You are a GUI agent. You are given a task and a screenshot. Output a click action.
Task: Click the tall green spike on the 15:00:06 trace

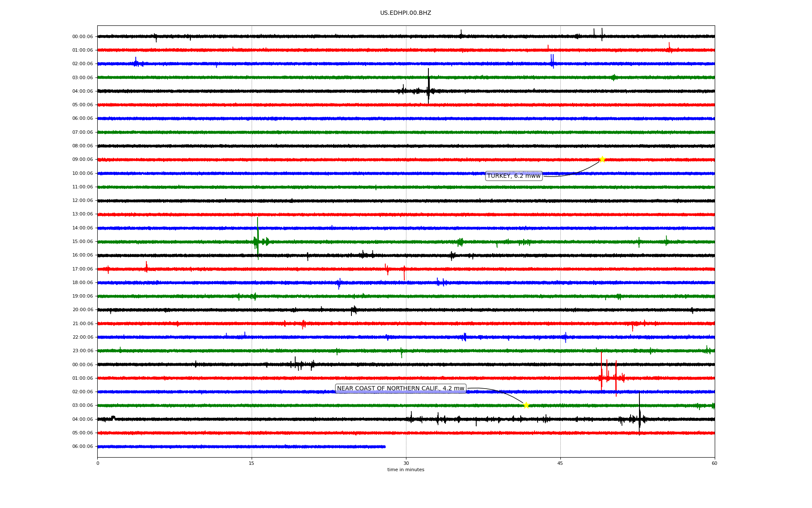click(258, 238)
